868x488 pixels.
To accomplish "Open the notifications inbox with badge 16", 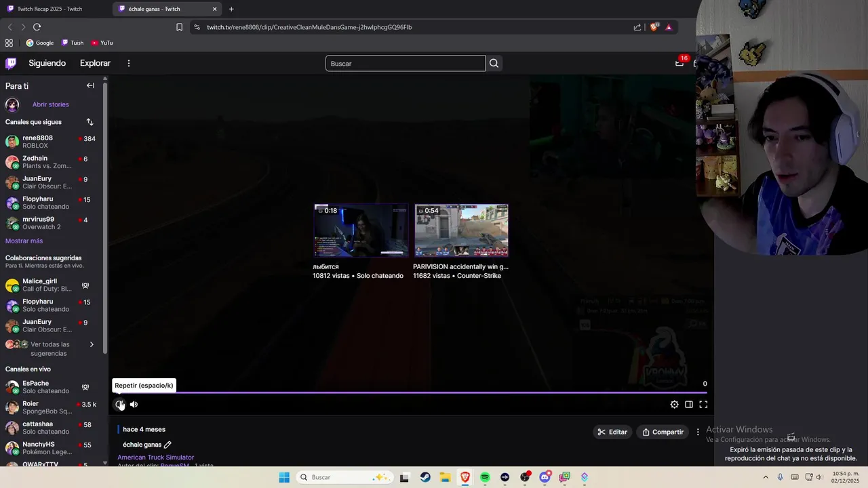I will click(x=679, y=63).
